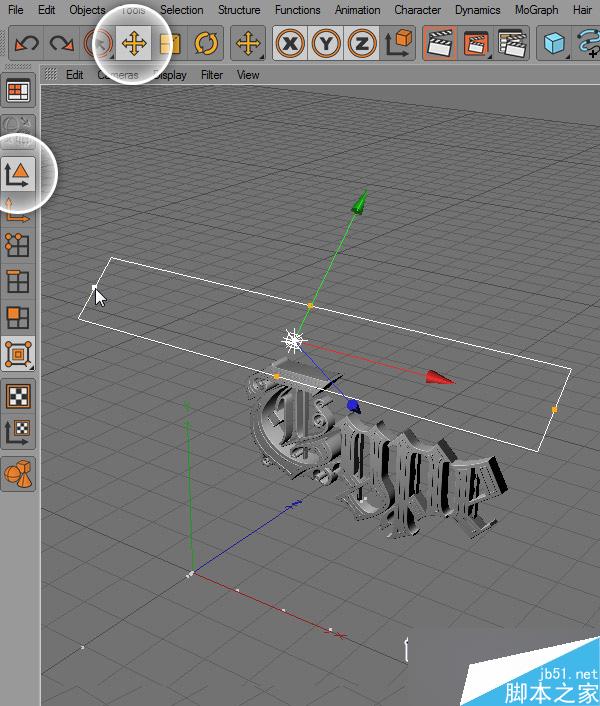Image resolution: width=600 pixels, height=706 pixels.
Task: Click the orange primitives group icon
Action: pyautogui.click(x=18, y=474)
